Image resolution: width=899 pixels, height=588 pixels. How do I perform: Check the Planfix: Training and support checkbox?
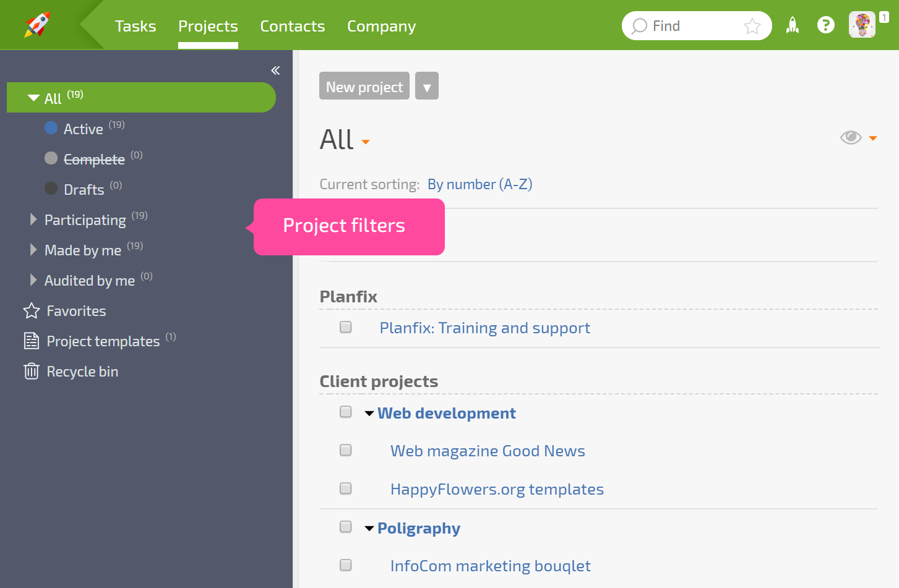tap(346, 327)
